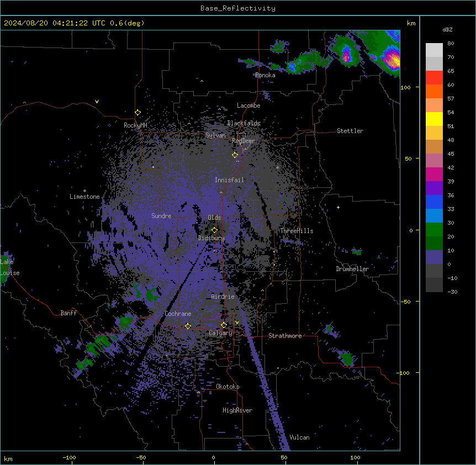The image size is (476, 465).
Task: Click the Ponoka city label
Action: [265, 75]
